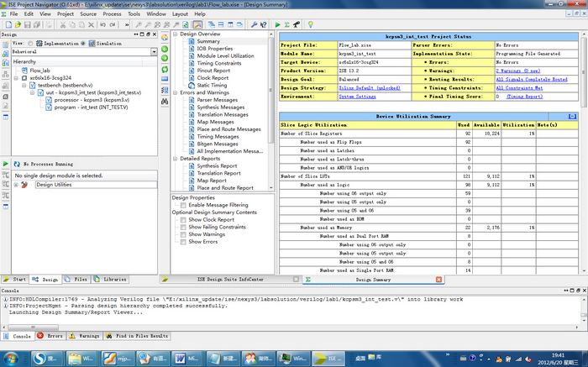The height and width of the screenshot is (367, 588).
Task: Click the home icon in the summary sidebar
Action: tap(165, 38)
